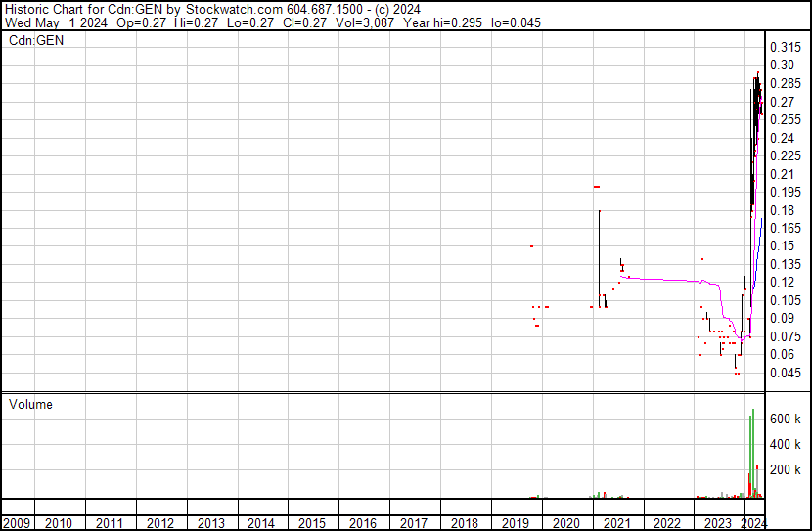Click the 0.285 price axis label
Screen dimensions: 812x531
(786, 83)
